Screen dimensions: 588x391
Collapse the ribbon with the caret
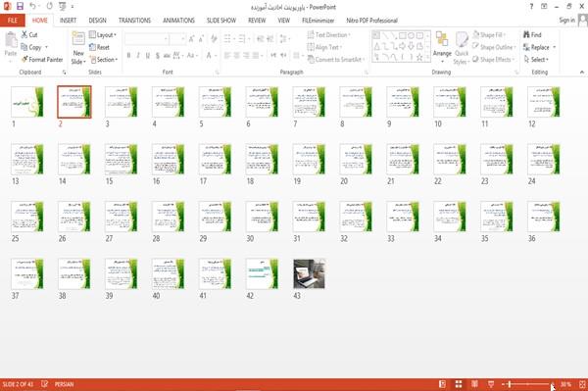(581, 72)
